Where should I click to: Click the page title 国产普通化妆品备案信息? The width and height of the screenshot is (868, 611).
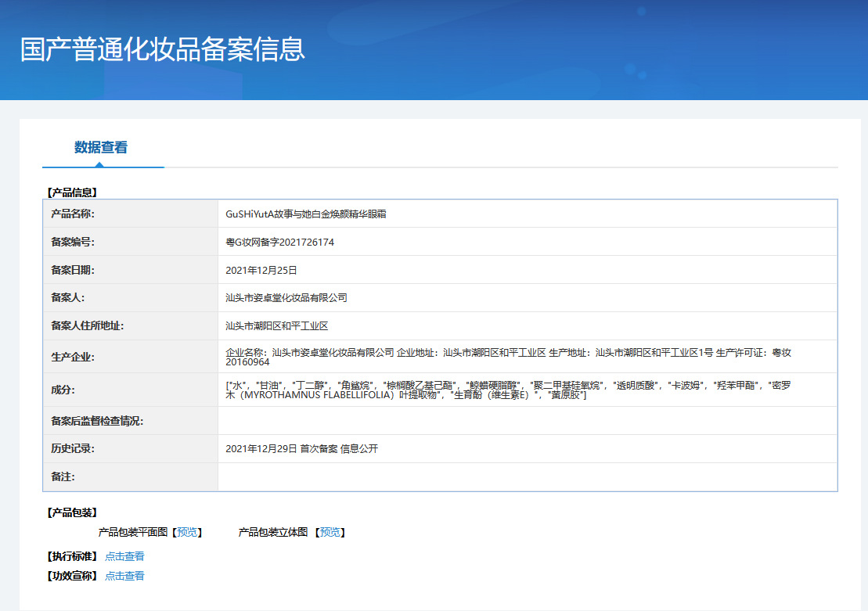tap(163, 49)
